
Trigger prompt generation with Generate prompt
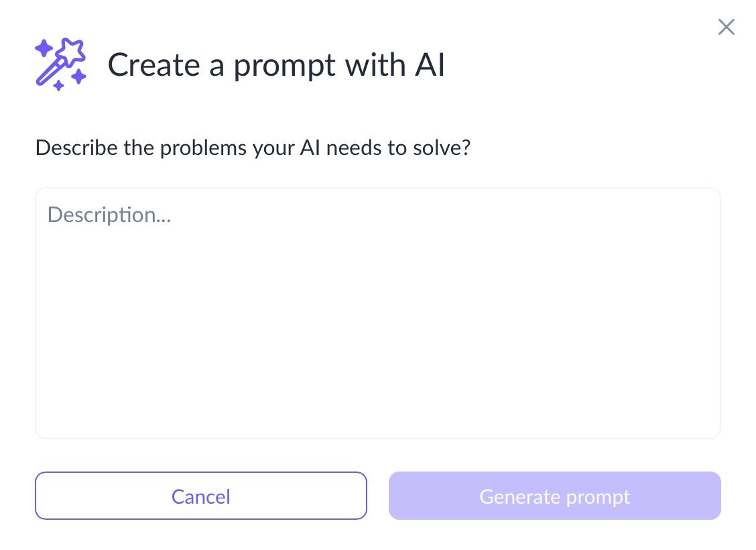[x=554, y=496]
